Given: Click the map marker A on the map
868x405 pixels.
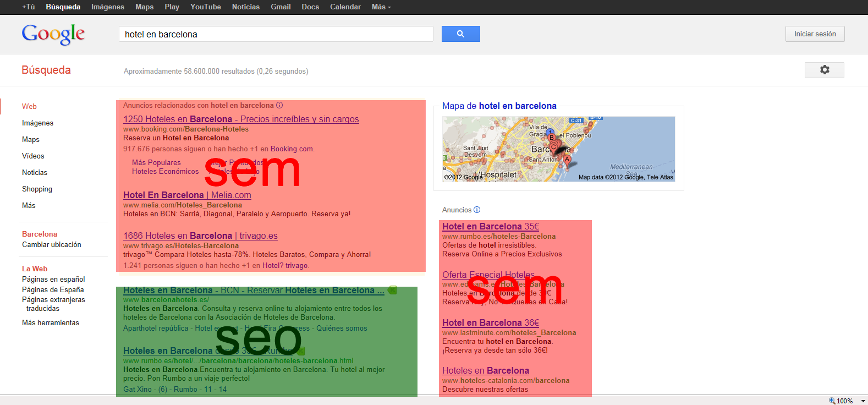Looking at the screenshot, I should (x=567, y=160).
